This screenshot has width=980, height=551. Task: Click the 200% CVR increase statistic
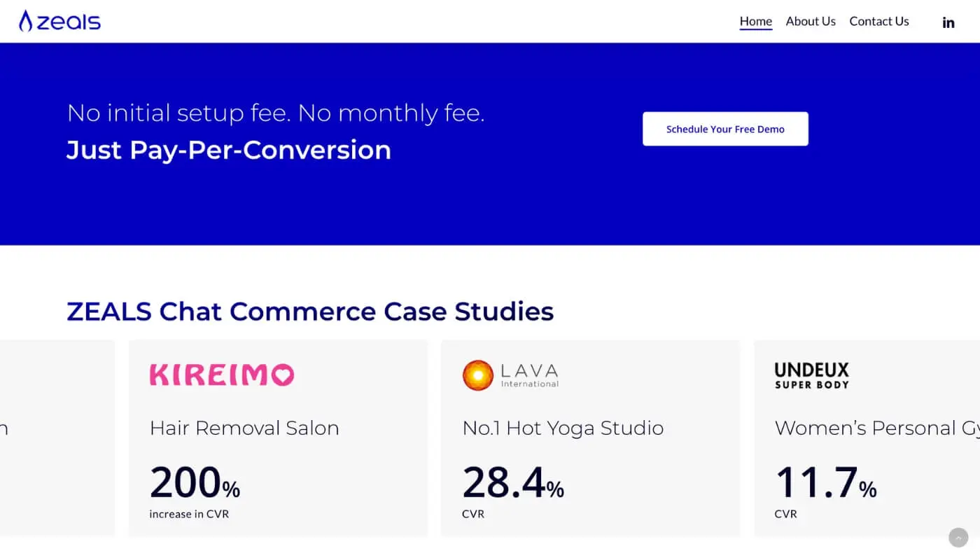point(195,483)
